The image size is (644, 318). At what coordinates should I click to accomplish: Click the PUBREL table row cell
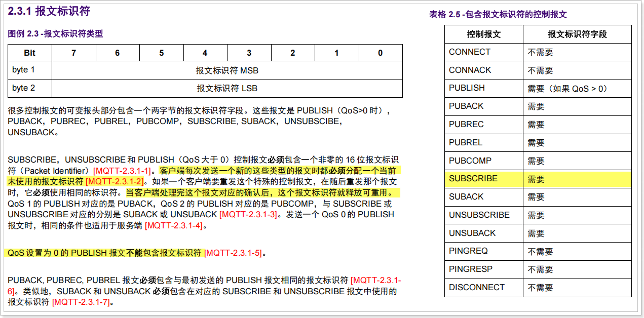484,143
